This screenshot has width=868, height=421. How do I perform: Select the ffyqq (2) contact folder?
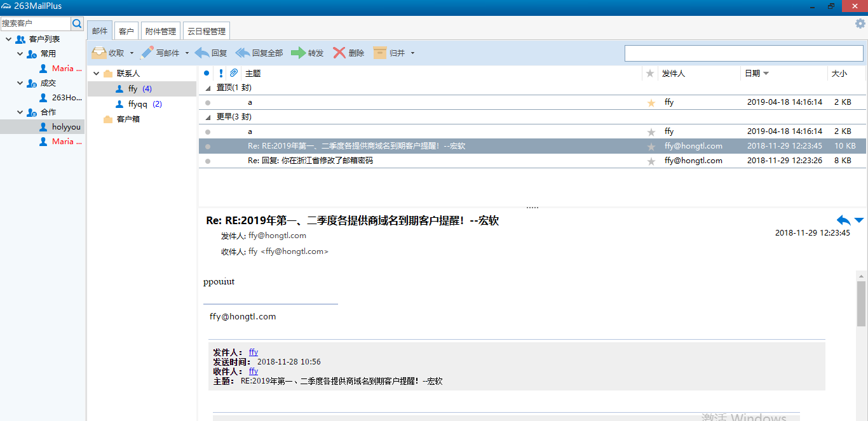(138, 104)
